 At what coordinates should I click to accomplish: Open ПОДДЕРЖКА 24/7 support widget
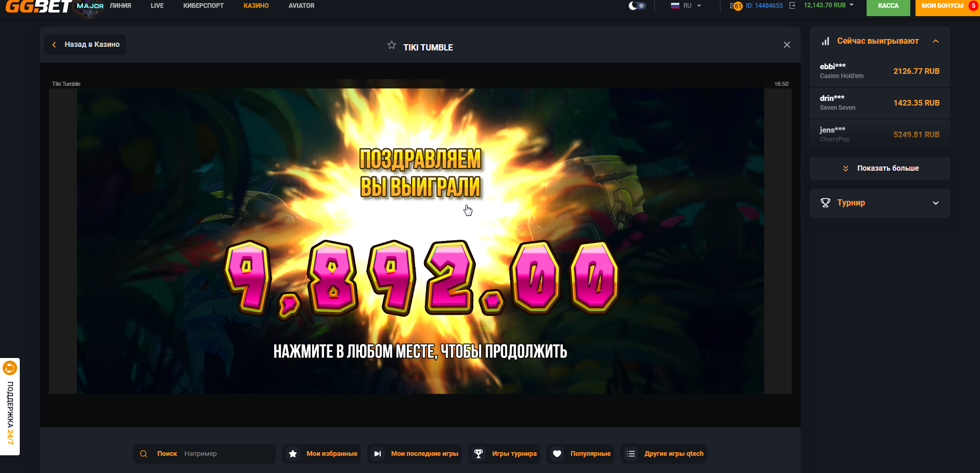point(10,407)
